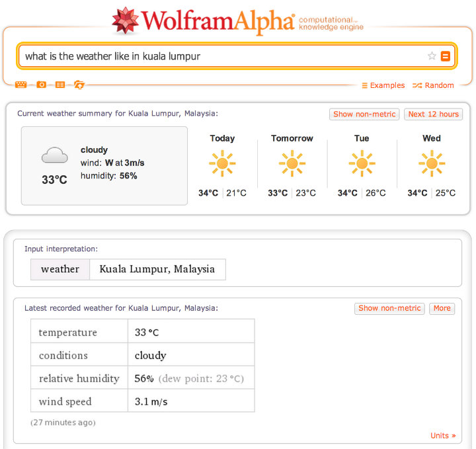Click the 'conditions' table row label
476x449 pixels.
click(x=63, y=356)
